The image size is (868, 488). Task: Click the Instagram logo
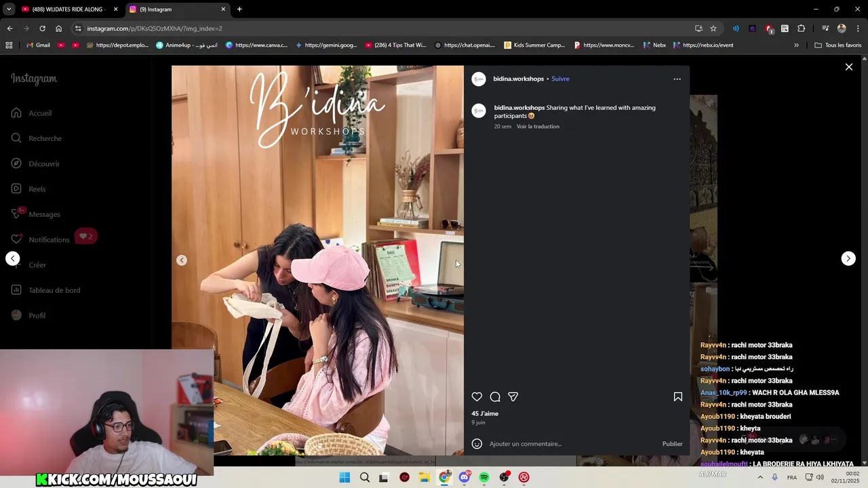click(x=34, y=79)
